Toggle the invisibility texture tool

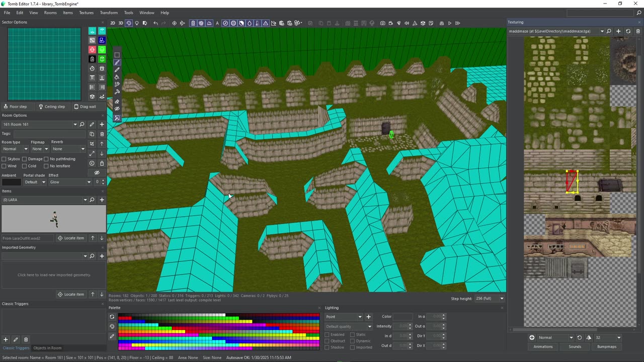pos(117,109)
